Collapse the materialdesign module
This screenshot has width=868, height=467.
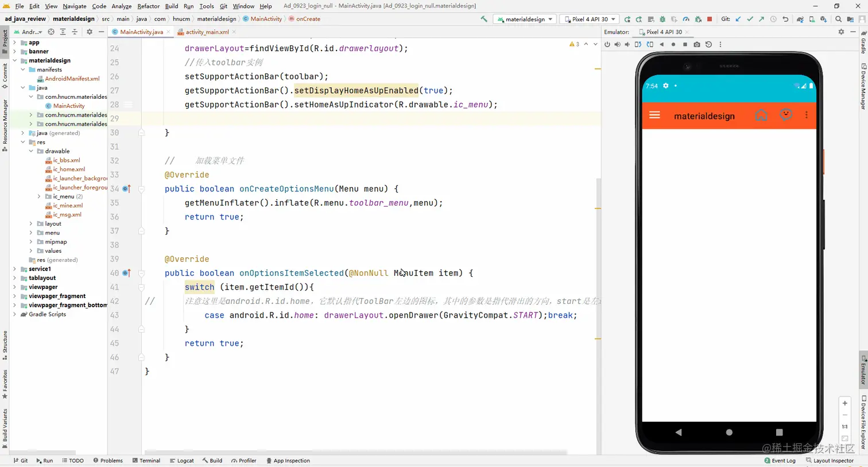pos(15,60)
